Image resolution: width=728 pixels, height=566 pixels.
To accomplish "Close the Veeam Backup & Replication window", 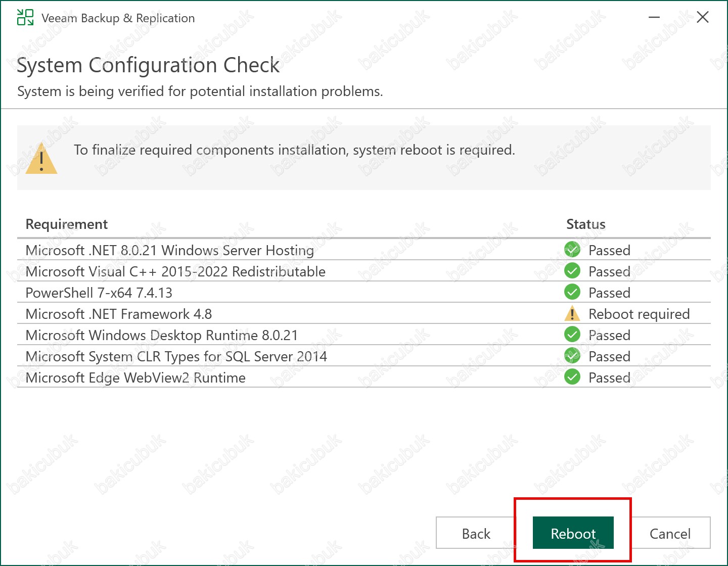I will click(x=702, y=18).
